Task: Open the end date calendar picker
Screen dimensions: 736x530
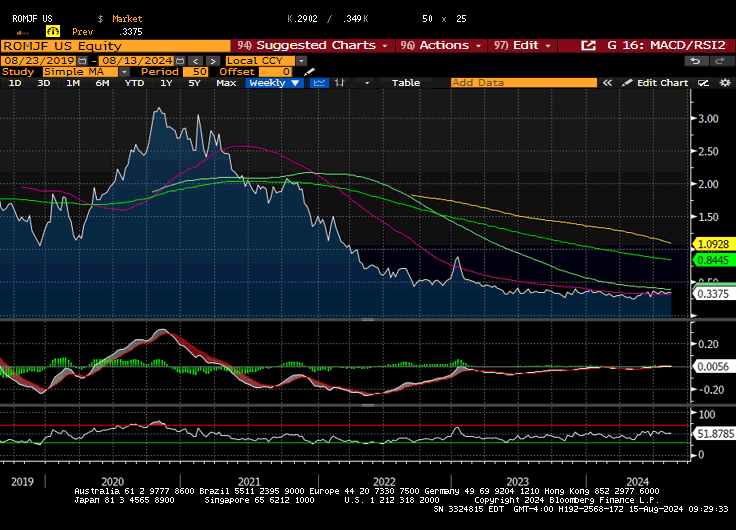Action: pos(180,61)
